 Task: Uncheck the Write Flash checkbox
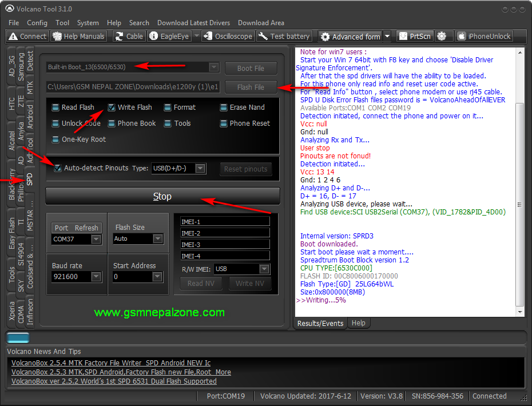point(112,108)
